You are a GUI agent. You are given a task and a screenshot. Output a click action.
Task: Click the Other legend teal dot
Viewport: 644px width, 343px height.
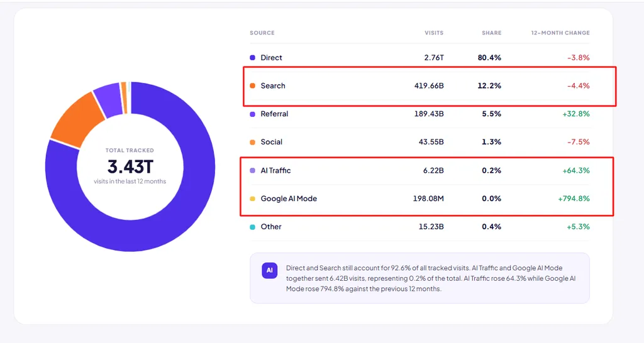(x=253, y=227)
